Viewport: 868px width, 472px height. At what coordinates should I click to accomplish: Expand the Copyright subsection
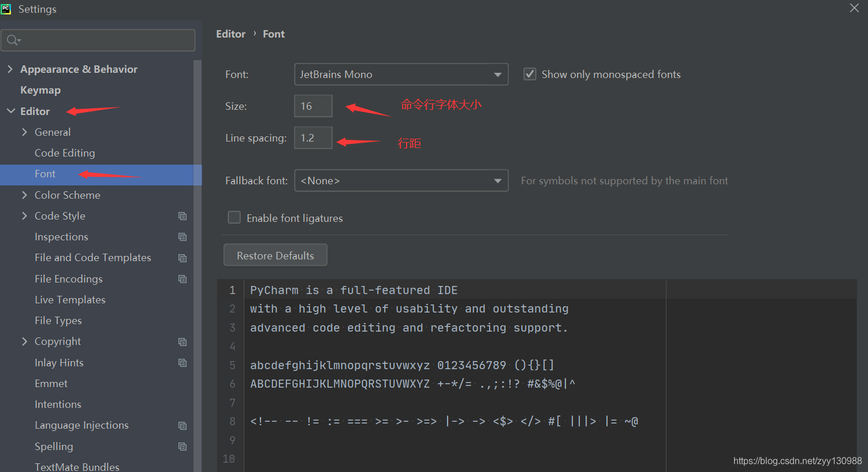[24, 341]
